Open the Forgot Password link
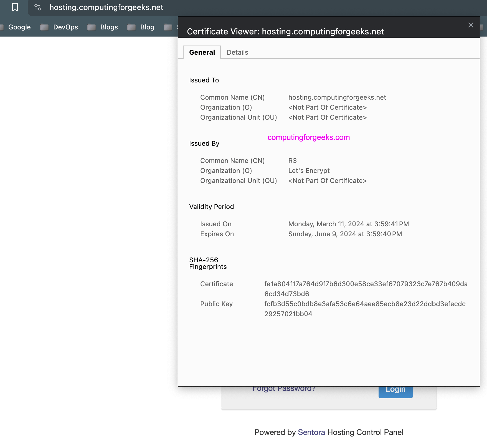 [284, 388]
